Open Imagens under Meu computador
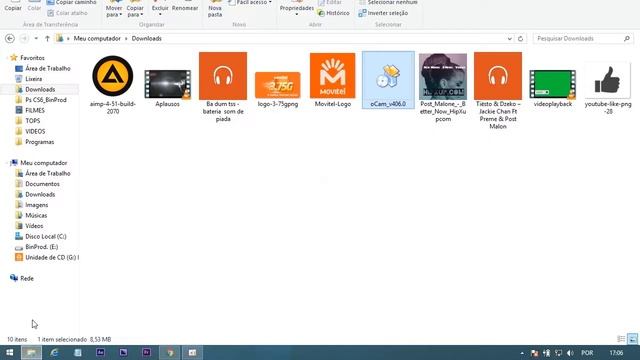 (x=32, y=205)
